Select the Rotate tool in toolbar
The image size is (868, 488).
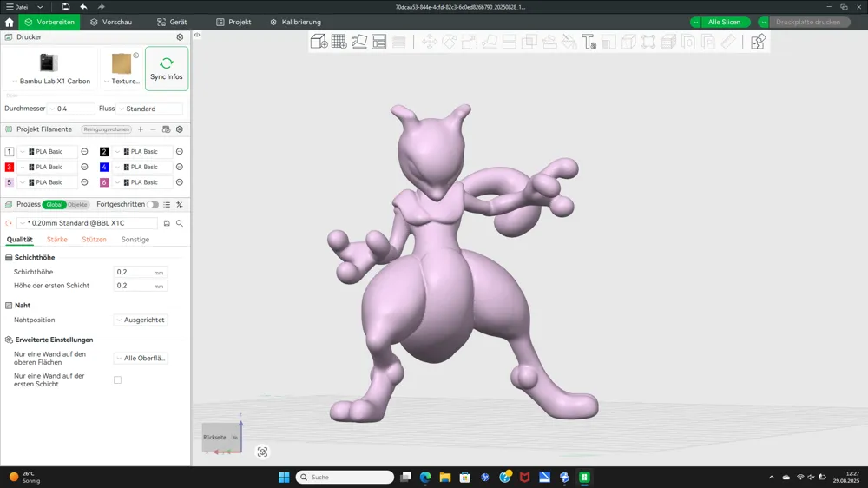[x=449, y=42]
